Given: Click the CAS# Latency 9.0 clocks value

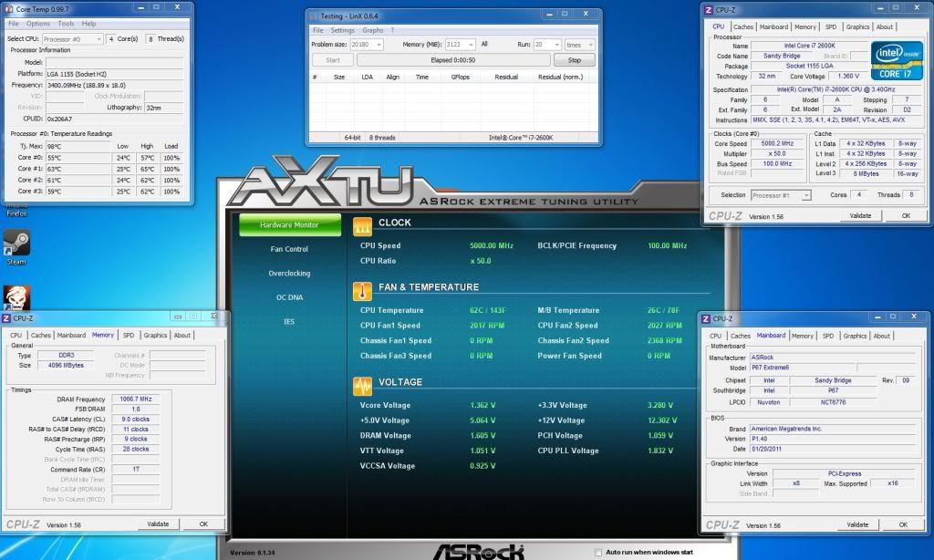Looking at the screenshot, I should 136,420.
